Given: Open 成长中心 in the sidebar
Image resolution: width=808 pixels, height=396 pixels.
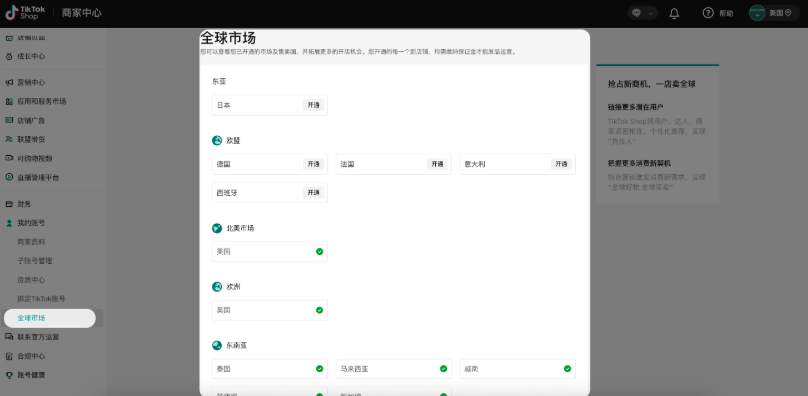Looking at the screenshot, I should [x=31, y=56].
